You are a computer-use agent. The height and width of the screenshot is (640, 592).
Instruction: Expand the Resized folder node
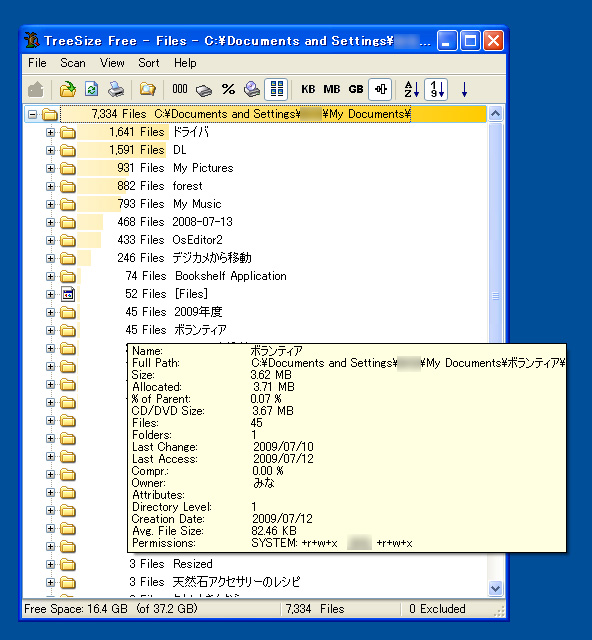pyautogui.click(x=50, y=564)
